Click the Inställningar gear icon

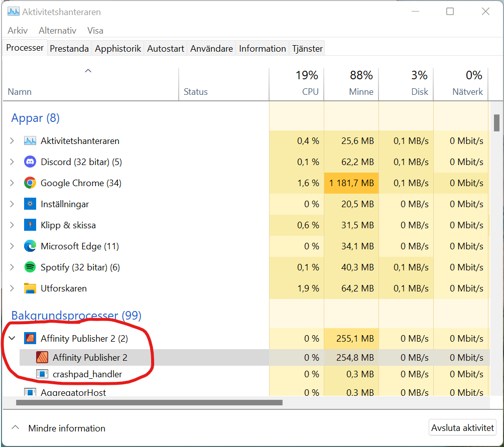point(30,204)
